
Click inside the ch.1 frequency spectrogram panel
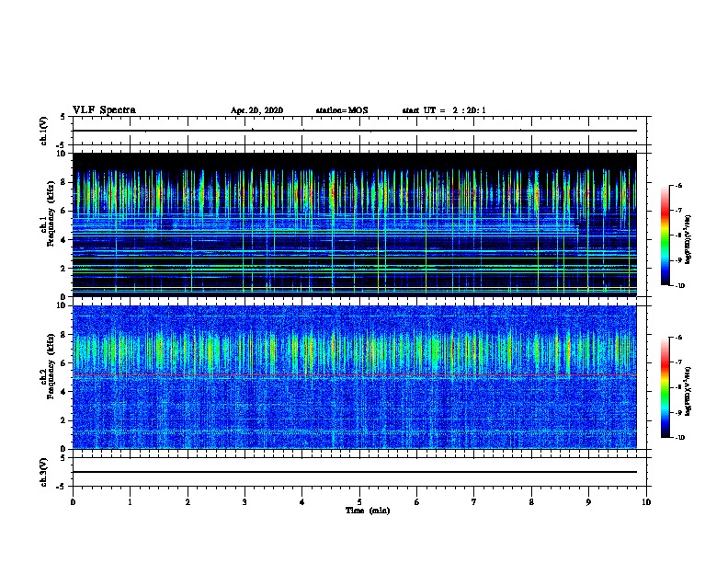point(355,224)
